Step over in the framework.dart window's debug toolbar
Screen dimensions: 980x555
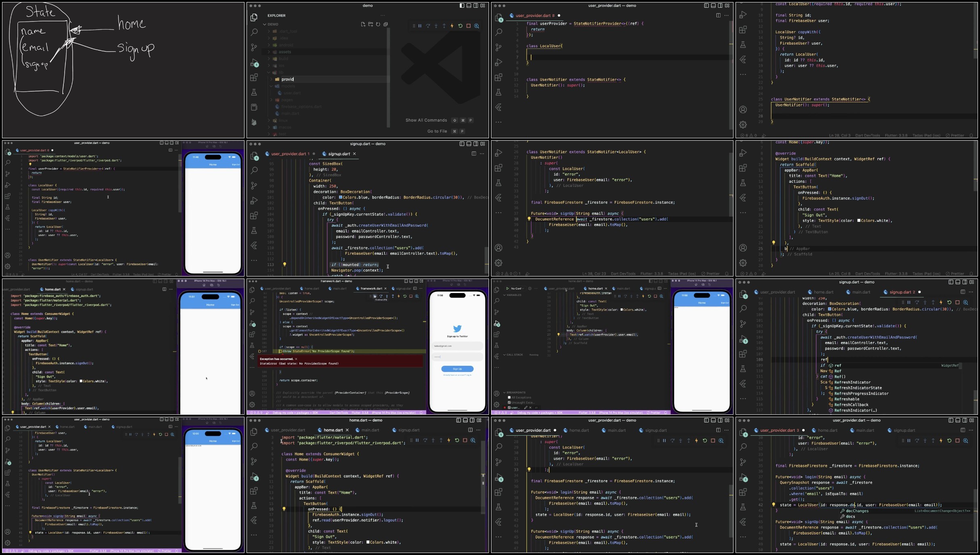pyautogui.click(x=381, y=296)
